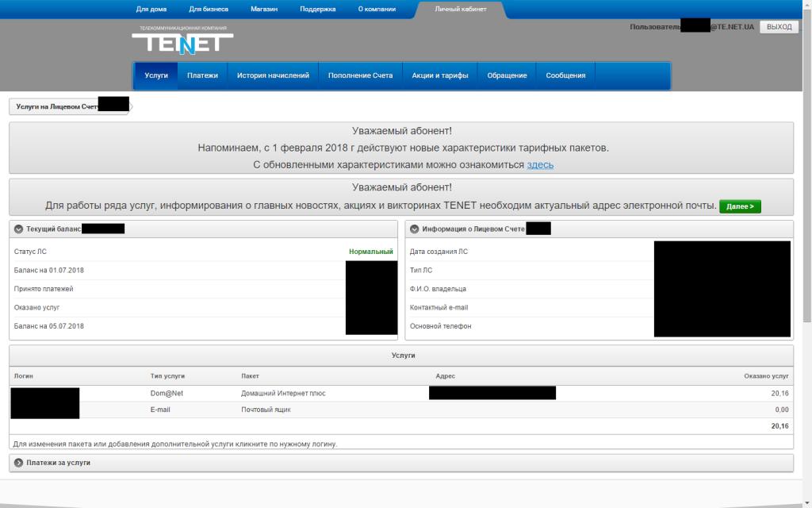Click the Адрес column header
Image resolution: width=812 pixels, height=508 pixels.
(446, 376)
